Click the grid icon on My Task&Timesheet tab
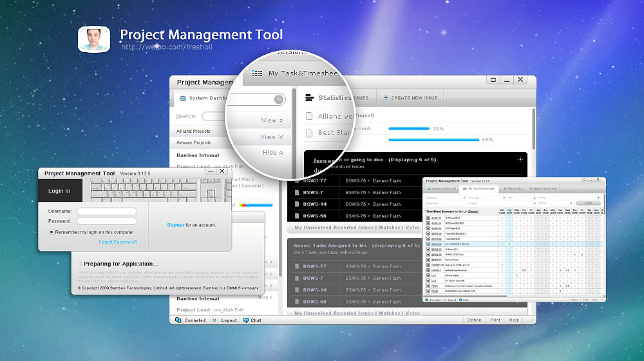The height and width of the screenshot is (361, 644). click(465, 189)
